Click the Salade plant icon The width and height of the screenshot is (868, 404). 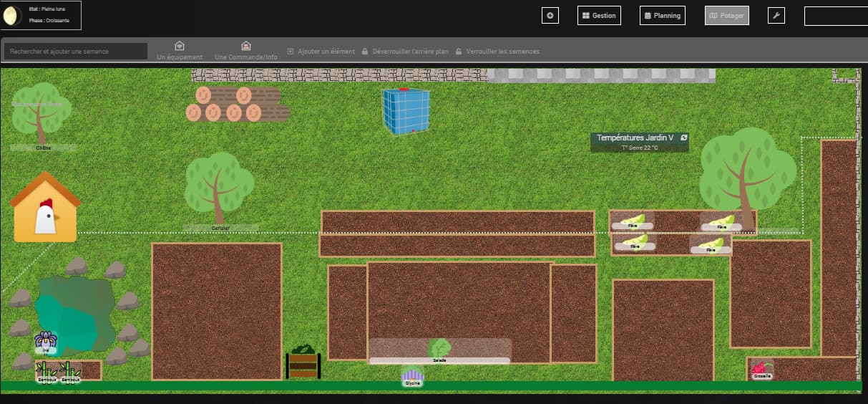tap(439, 349)
